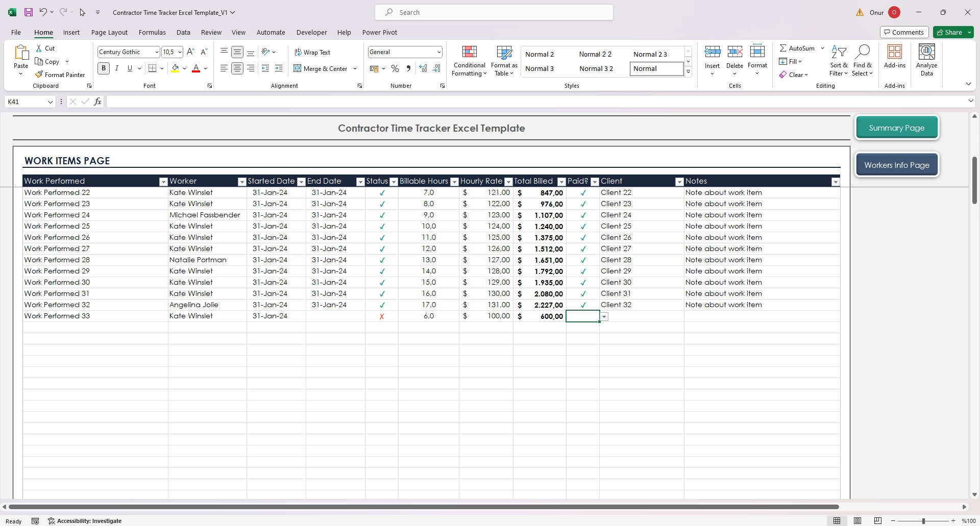Click the Percent Style icon
Viewport: 980px width, 526px height.
coord(395,68)
